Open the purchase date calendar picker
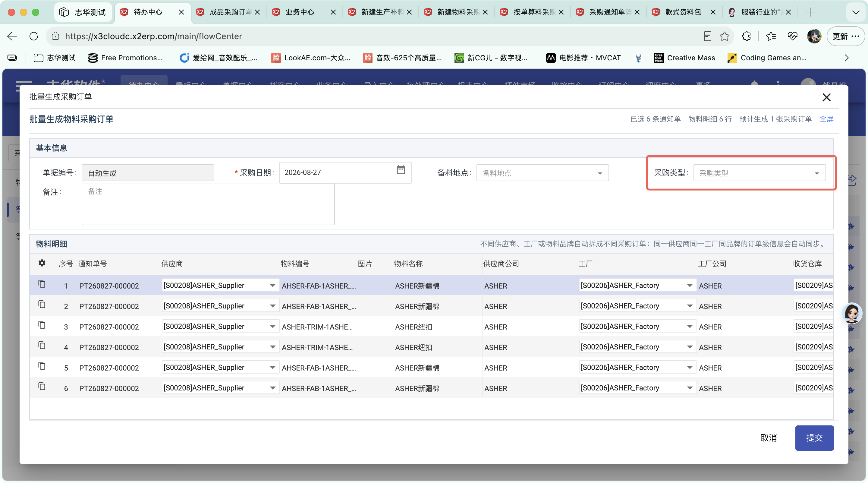The height and width of the screenshot is (483, 868). pyautogui.click(x=401, y=170)
